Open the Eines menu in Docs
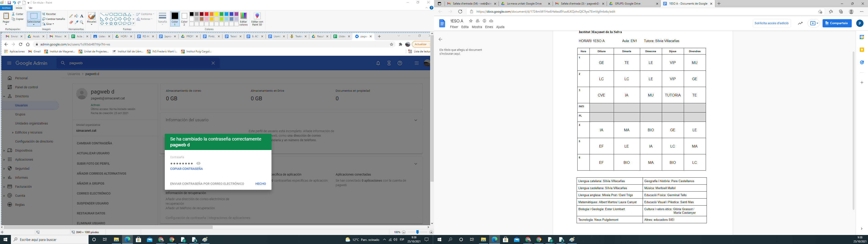Viewport: 868px width, 244px height. pyautogui.click(x=489, y=27)
